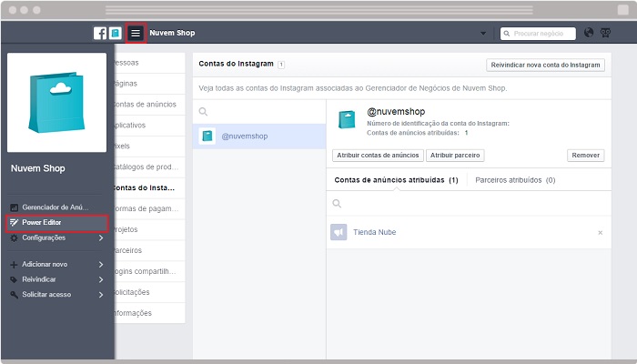Viewport: 637px width, 364px height.
Task: Open Parceiros in settings list
Action: point(149,250)
